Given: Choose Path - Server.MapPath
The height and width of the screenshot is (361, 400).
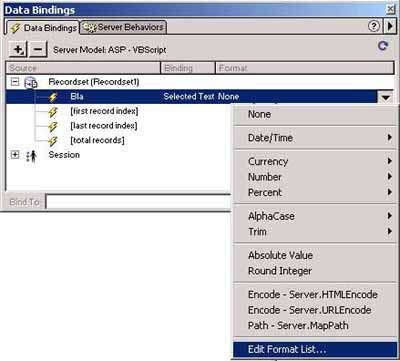Looking at the screenshot, I should 315,326.
